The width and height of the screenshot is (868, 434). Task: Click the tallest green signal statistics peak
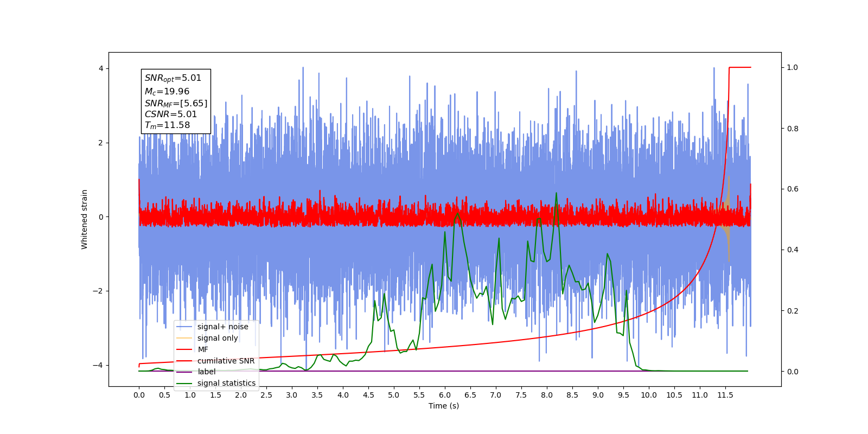(556, 194)
